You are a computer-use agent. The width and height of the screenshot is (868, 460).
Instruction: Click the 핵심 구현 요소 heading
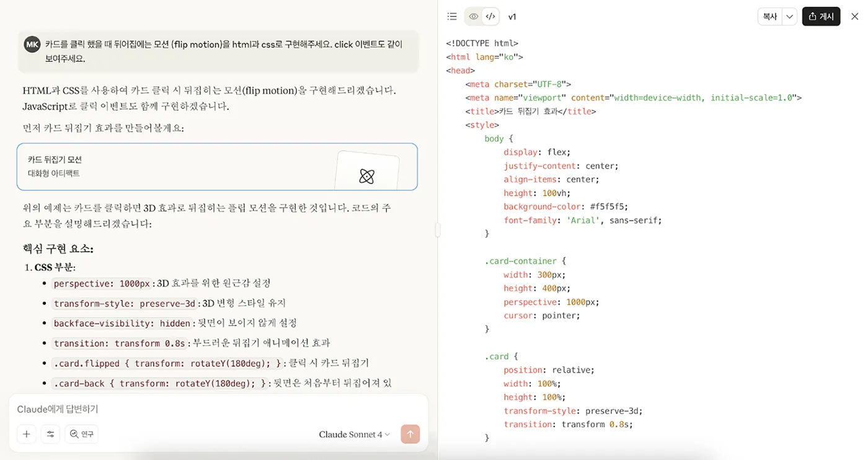tap(58, 249)
